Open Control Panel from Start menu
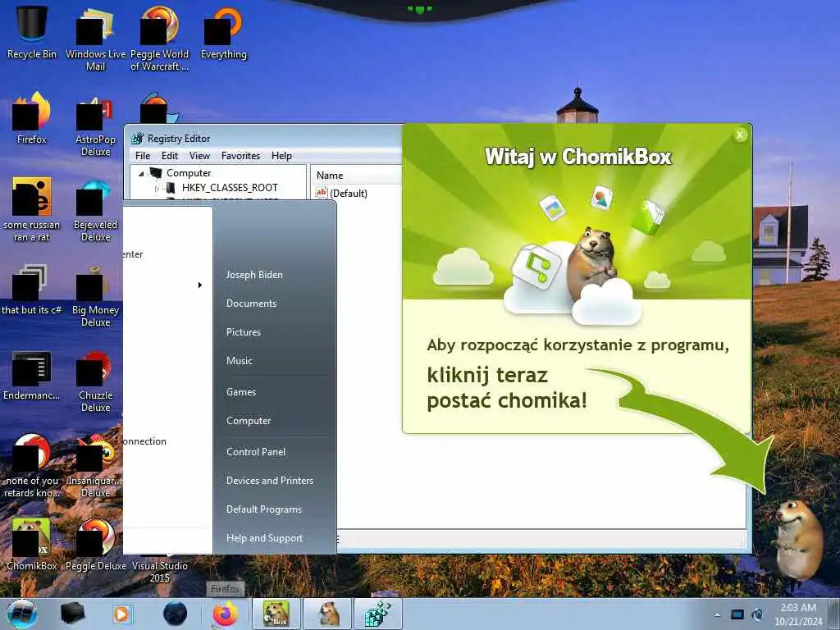Image resolution: width=840 pixels, height=630 pixels. tap(256, 452)
